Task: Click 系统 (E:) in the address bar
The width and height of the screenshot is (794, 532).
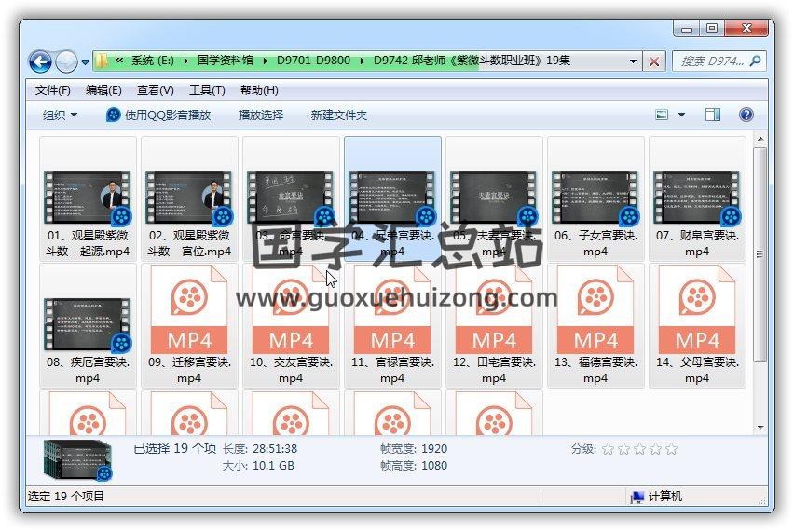Action: 153,61
